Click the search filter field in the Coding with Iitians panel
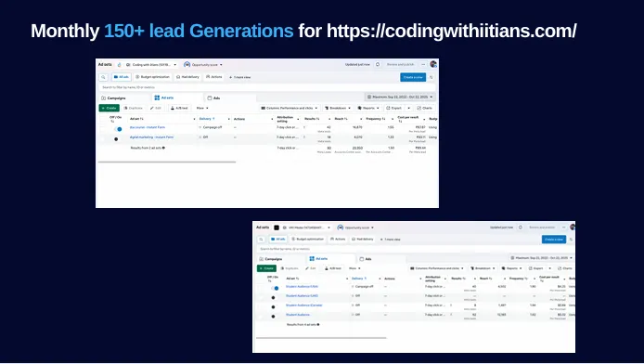Image resolution: width=644 pixels, height=364 pixels. pos(267,87)
